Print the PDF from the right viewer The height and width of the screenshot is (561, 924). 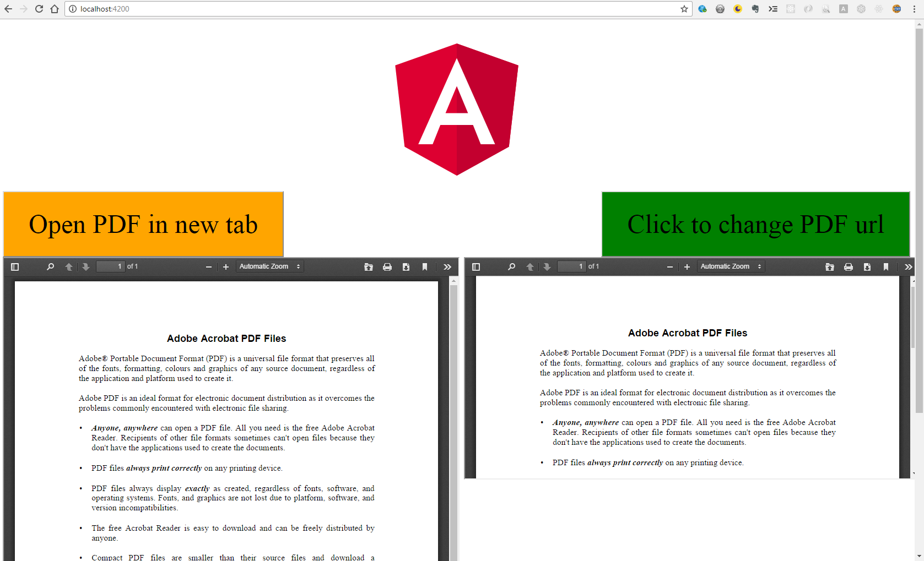tap(849, 266)
